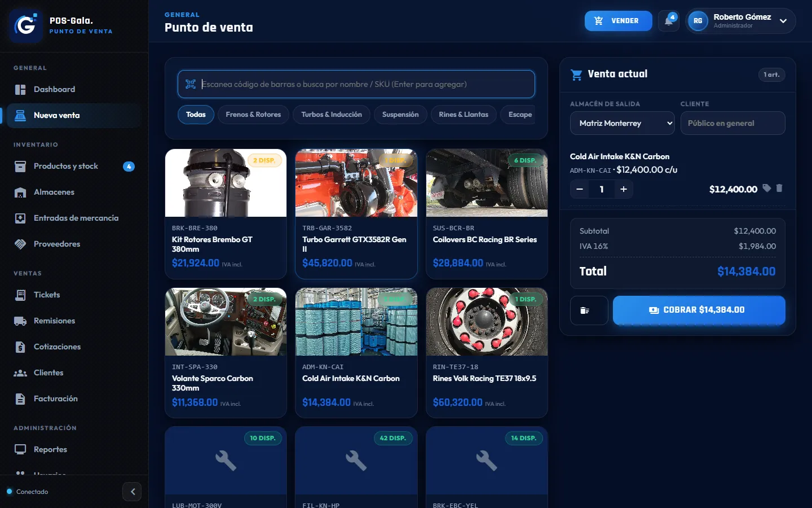Decrease cart quantity with minus button
Viewport: 812px width, 508px height.
[x=580, y=189]
